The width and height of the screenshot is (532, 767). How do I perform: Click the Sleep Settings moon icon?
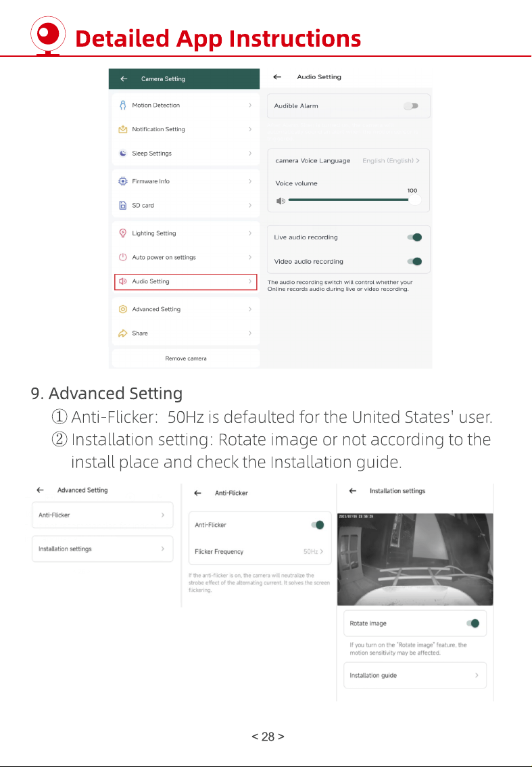click(x=123, y=153)
